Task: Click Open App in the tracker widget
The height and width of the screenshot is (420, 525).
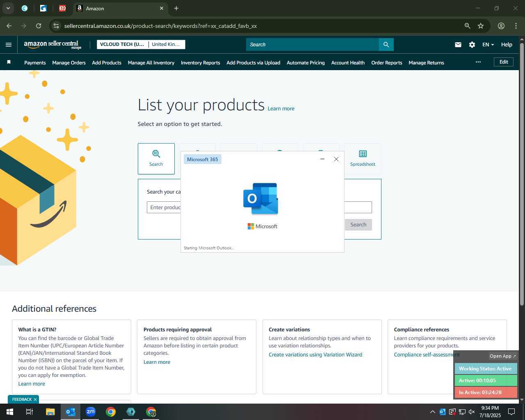Action: 502,356
